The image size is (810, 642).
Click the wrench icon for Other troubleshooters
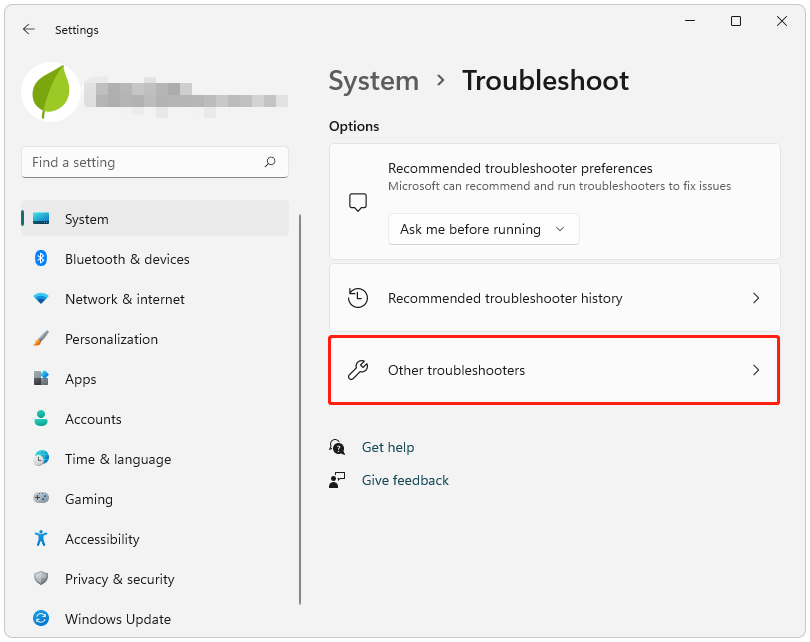[357, 370]
